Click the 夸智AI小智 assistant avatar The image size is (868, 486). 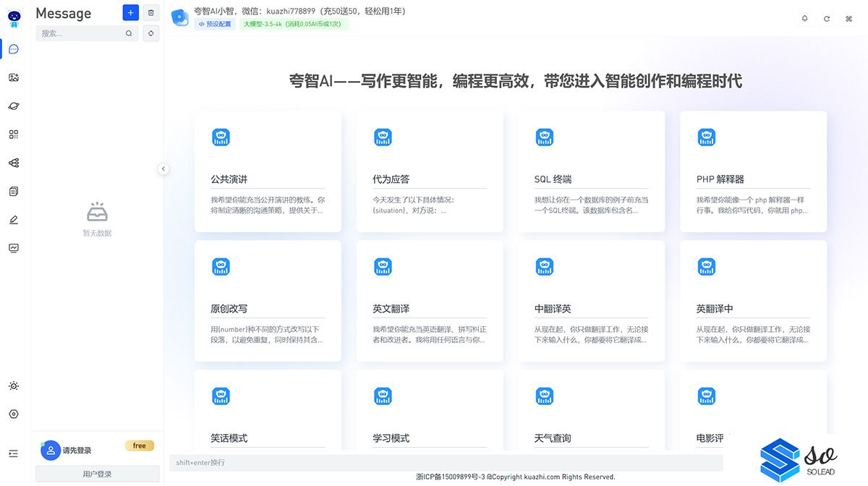[179, 18]
